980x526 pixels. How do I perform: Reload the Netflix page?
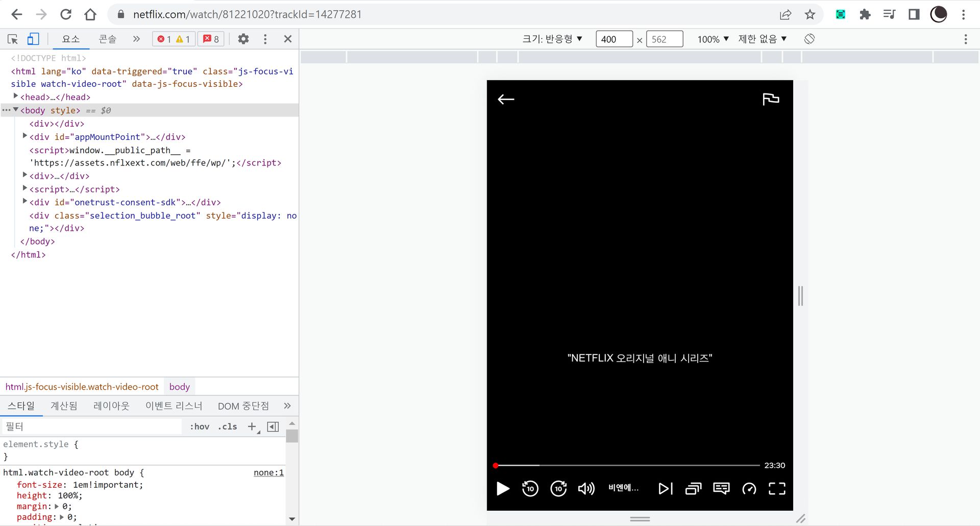(66, 14)
